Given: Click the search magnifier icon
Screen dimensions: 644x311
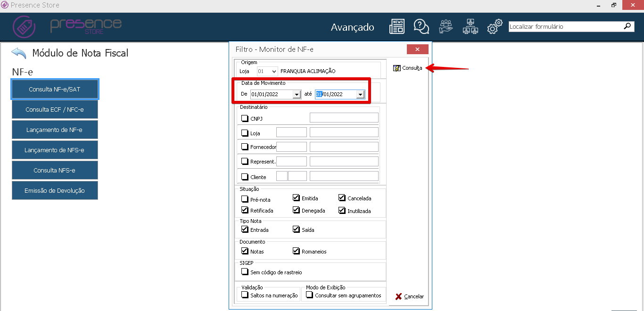Looking at the screenshot, I should point(627,26).
